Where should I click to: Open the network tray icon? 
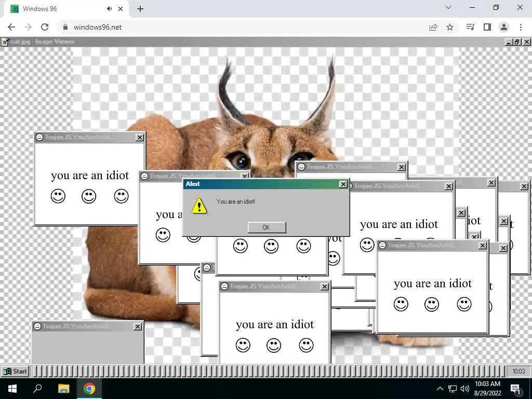tap(453, 389)
